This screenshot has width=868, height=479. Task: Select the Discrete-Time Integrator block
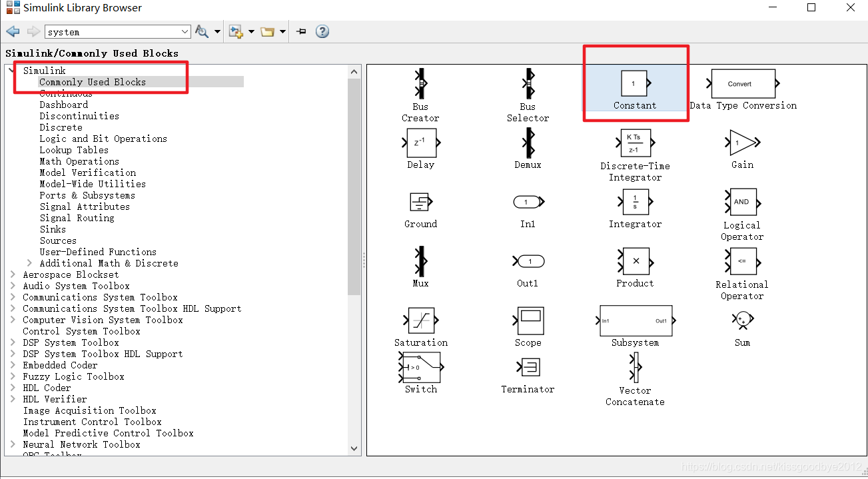635,143
